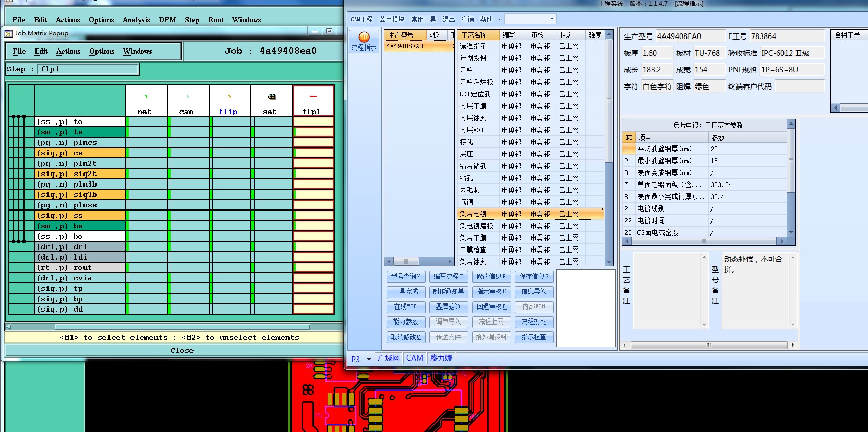Image resolution: width=868 pixels, height=432 pixels.
Task: Click the 能力参数 button
Action: [406, 322]
